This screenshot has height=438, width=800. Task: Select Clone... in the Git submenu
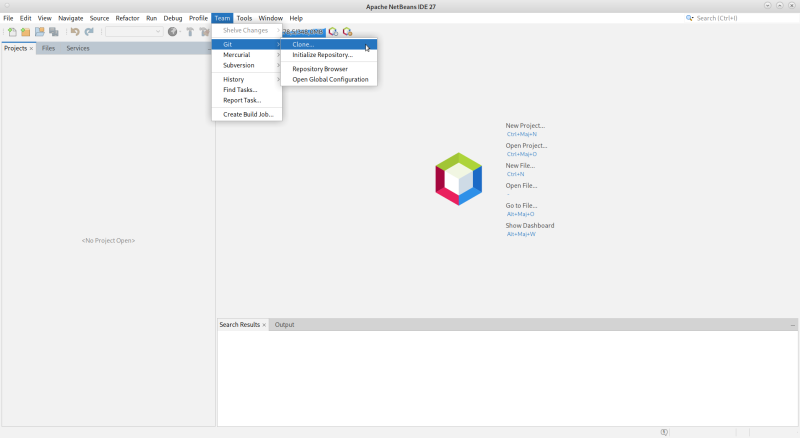tap(304, 44)
